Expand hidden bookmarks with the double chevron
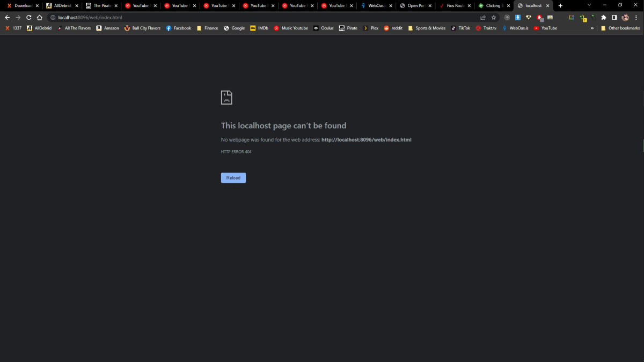Viewport: 644px width, 362px height. pyautogui.click(x=592, y=28)
